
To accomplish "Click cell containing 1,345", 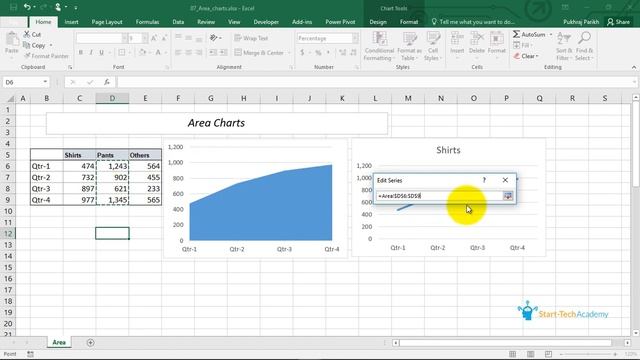I will pos(112,200).
